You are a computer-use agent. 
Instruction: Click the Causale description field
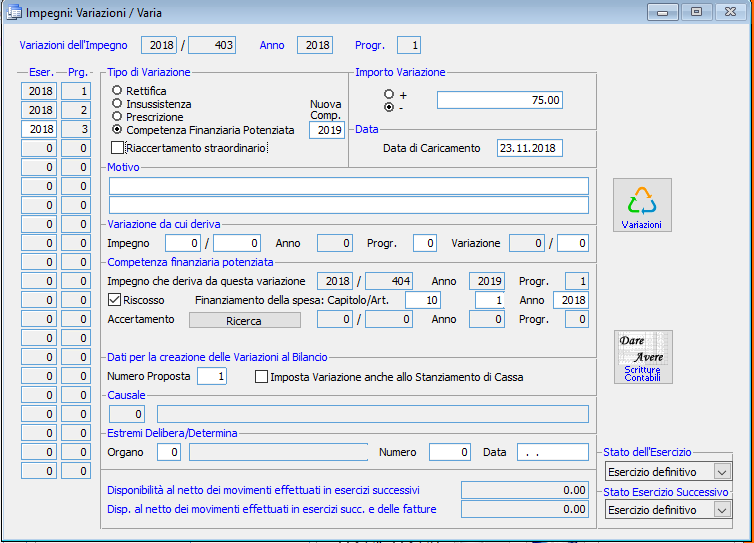373,414
